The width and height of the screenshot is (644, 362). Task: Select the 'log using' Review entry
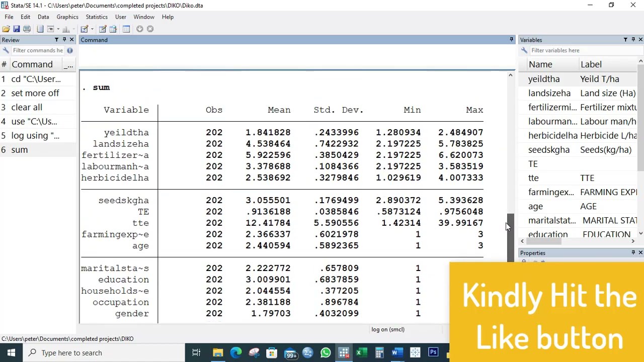38,135
